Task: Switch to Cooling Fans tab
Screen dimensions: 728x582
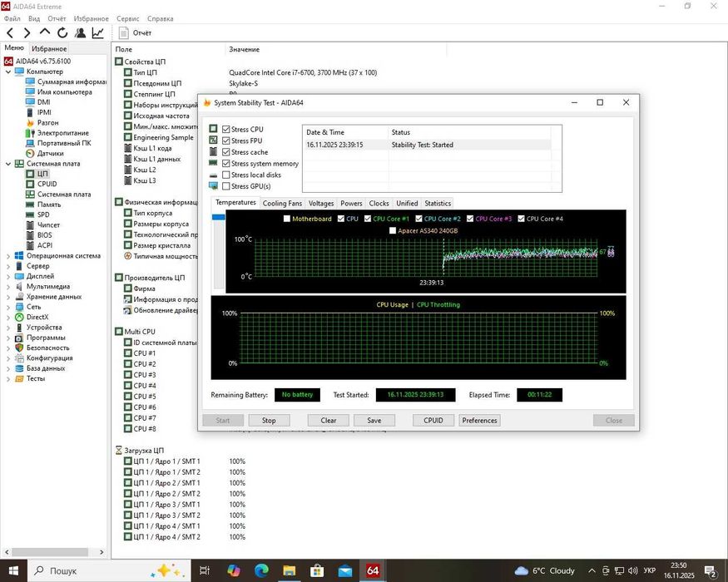Action: click(282, 203)
